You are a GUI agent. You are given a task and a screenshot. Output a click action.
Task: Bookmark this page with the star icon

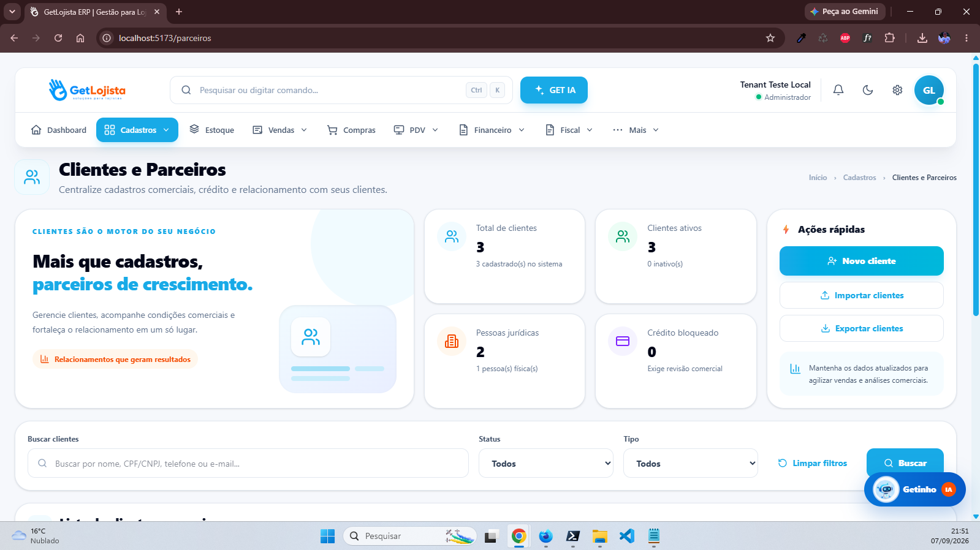[770, 38]
